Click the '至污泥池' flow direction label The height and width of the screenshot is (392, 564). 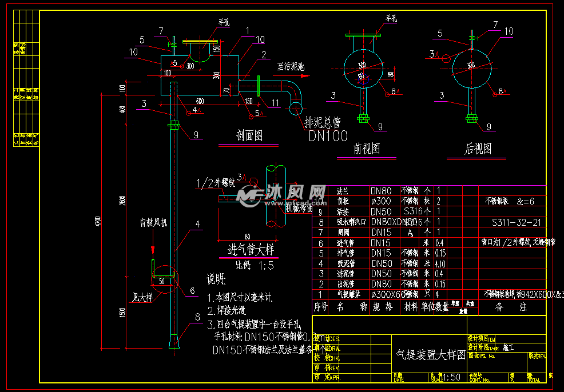click(291, 66)
